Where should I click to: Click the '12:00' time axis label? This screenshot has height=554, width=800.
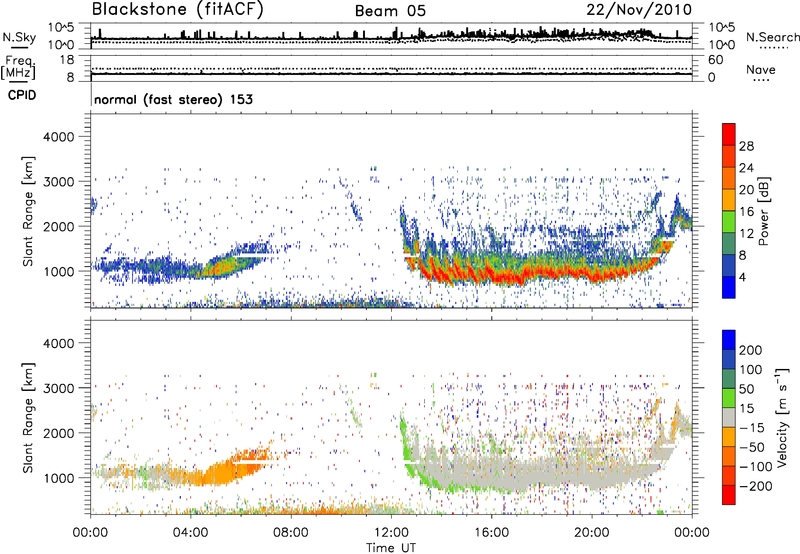[391, 533]
